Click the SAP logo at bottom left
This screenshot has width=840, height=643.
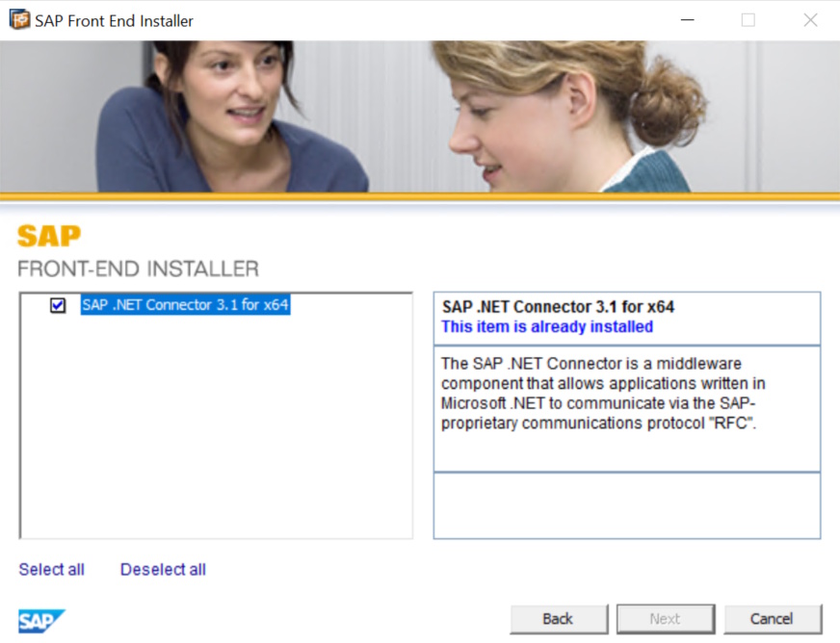[x=41, y=621]
